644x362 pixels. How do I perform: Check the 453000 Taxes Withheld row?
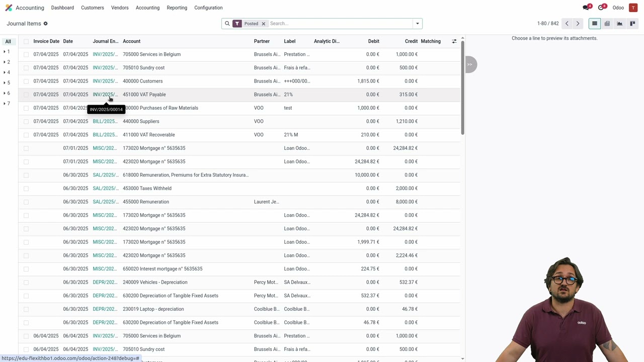pyautogui.click(x=26, y=189)
